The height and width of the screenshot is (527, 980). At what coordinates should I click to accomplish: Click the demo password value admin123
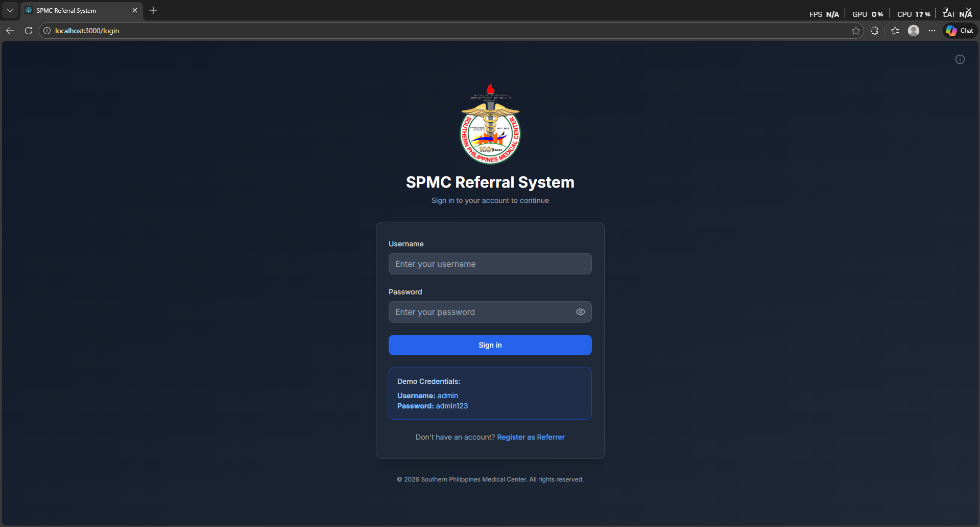pos(452,406)
